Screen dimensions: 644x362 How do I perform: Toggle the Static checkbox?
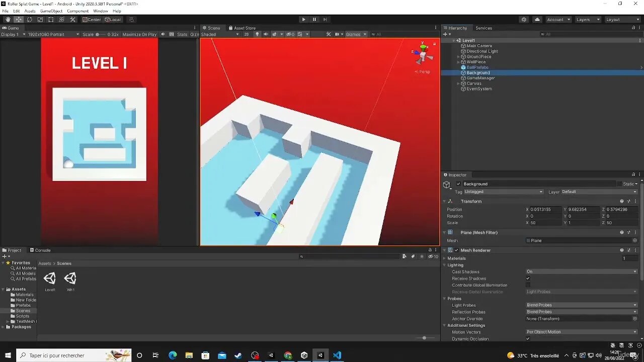coord(620,184)
